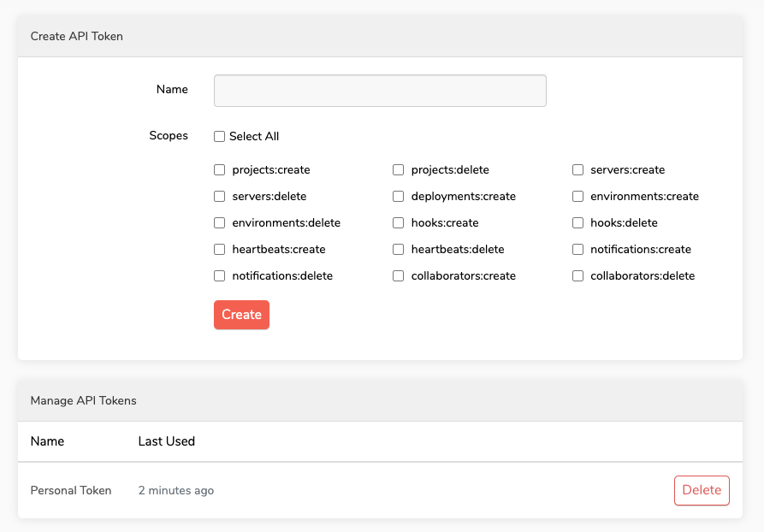
Task: Enable the projects:create scope
Action: coord(219,169)
